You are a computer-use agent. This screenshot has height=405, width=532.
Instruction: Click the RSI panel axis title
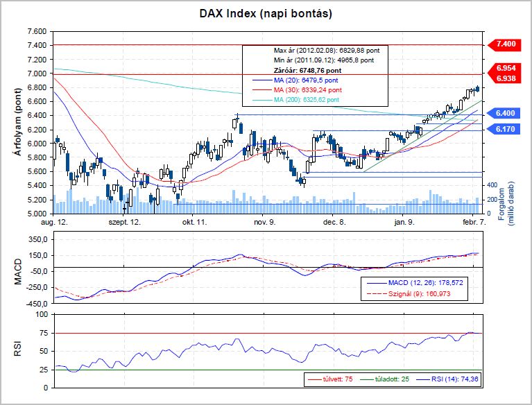tap(17, 349)
